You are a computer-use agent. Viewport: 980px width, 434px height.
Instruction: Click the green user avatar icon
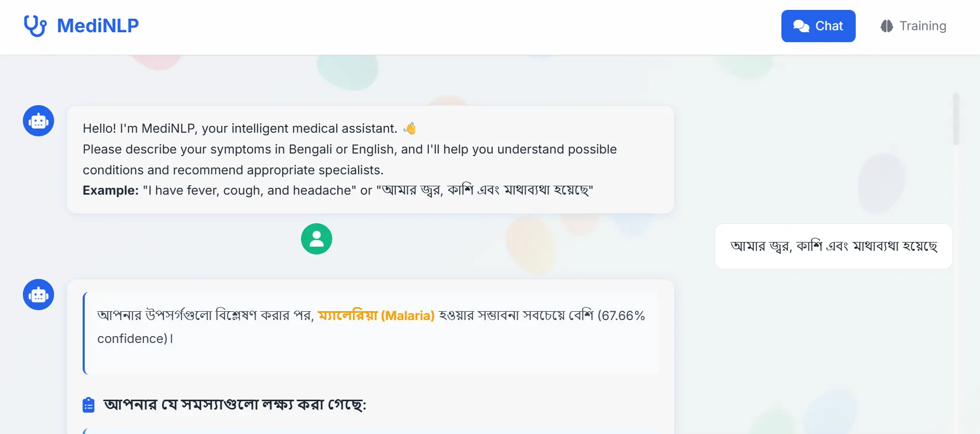coord(316,239)
